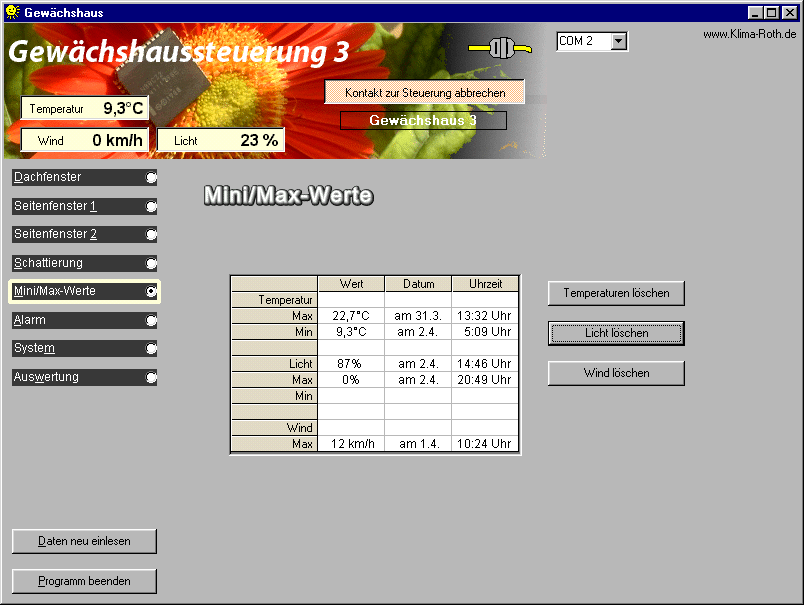Click the 20:49 Uhr time cell

(486, 380)
